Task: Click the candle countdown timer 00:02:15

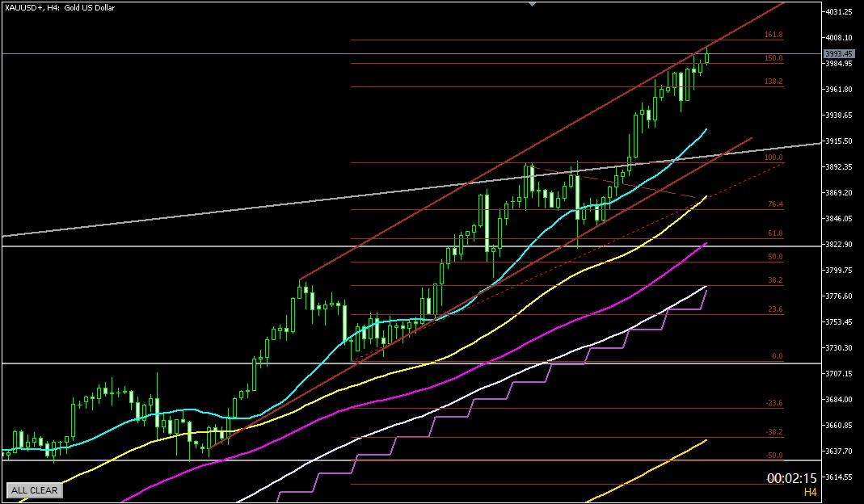Action: tap(792, 478)
